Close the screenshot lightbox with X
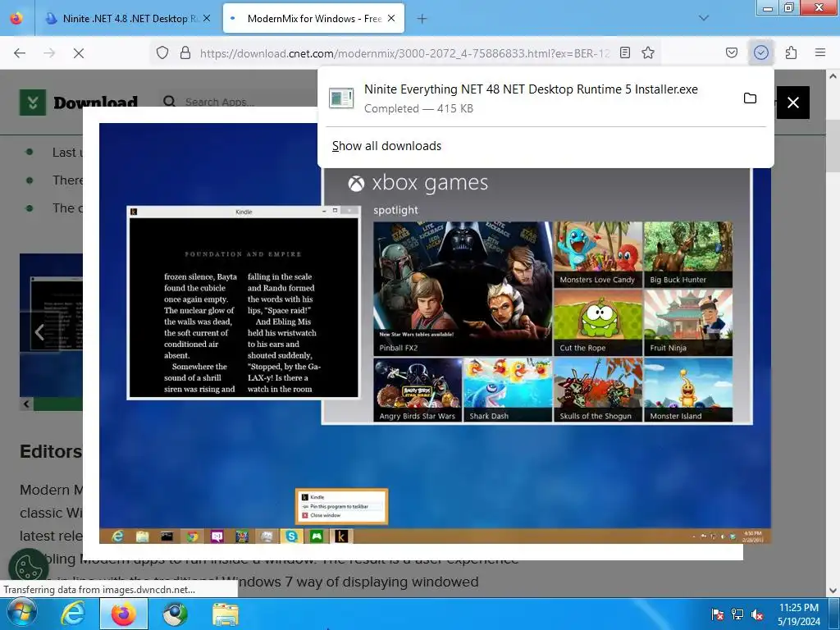 tap(793, 103)
